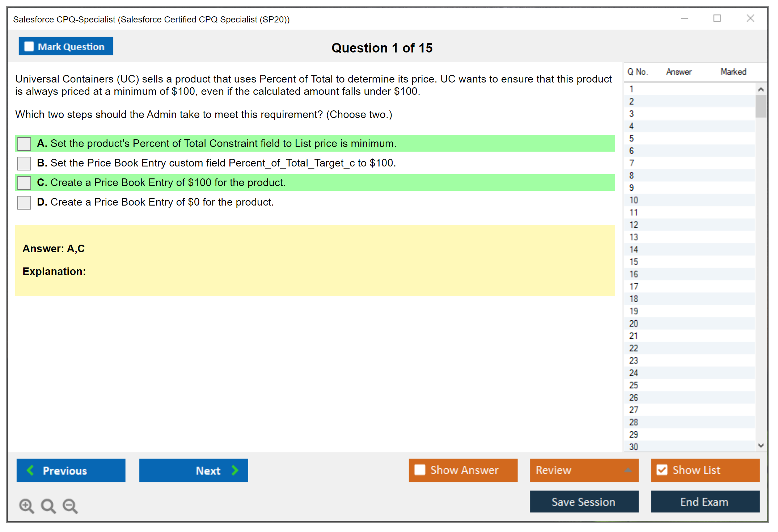
Task: Toggle the Show Answer checkbox
Action: coord(420,470)
